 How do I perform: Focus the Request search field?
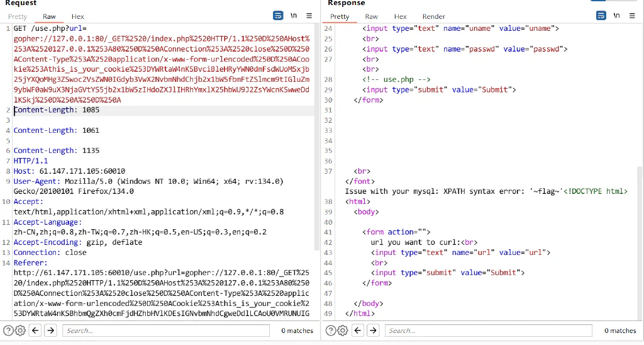[166, 330]
